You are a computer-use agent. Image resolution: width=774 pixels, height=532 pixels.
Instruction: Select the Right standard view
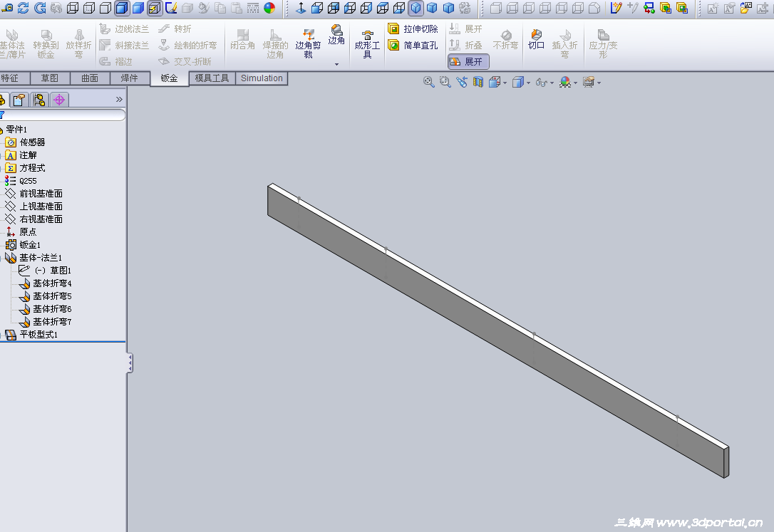pos(366,8)
